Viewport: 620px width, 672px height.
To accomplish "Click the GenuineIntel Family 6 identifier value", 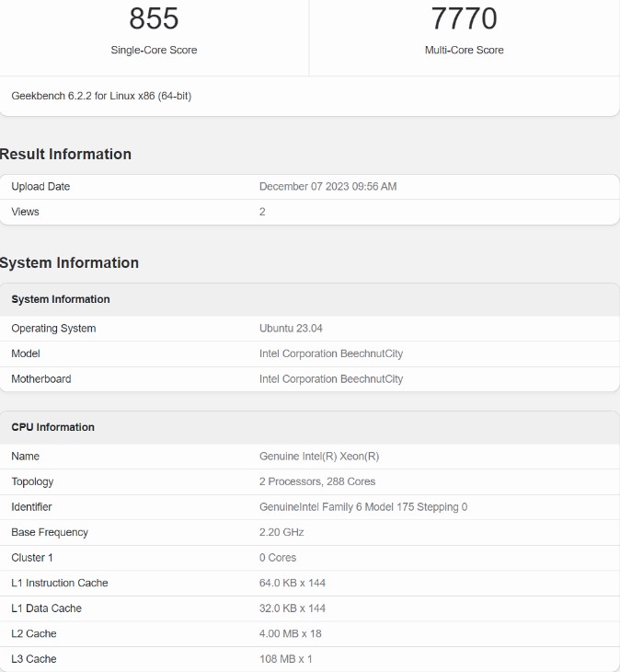I will click(363, 507).
